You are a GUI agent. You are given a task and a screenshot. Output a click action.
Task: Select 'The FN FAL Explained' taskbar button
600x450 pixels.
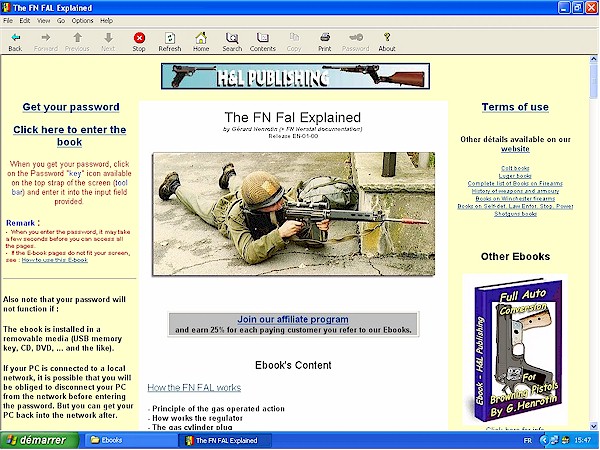[x=226, y=440]
